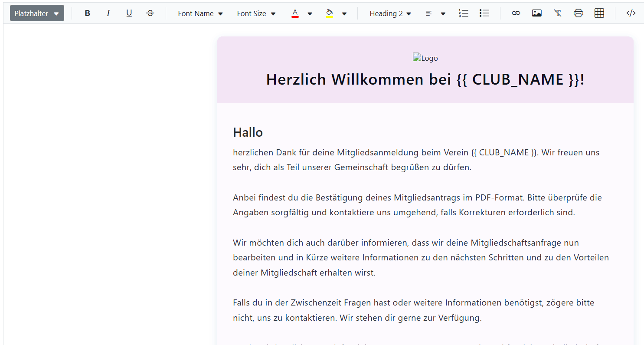Apply yellow highlight fill color
Screen dimensions: 644x345
pos(330,13)
